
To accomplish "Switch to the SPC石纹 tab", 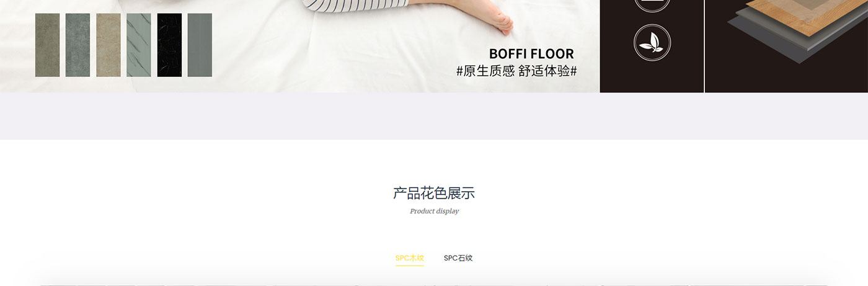I will [x=458, y=258].
